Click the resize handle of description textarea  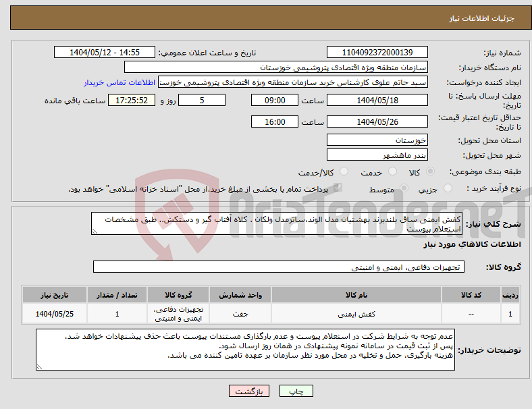click(95, 231)
